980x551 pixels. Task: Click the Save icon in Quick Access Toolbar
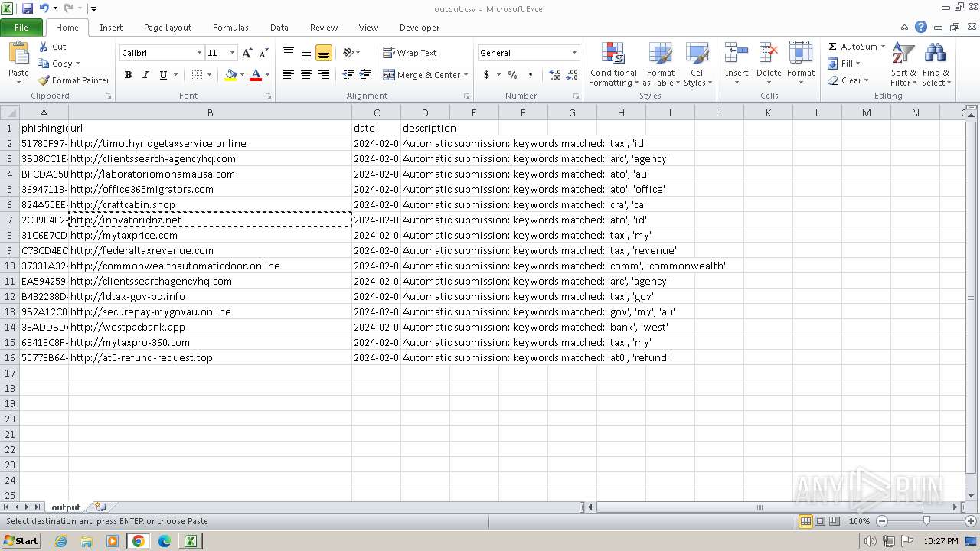(28, 8)
